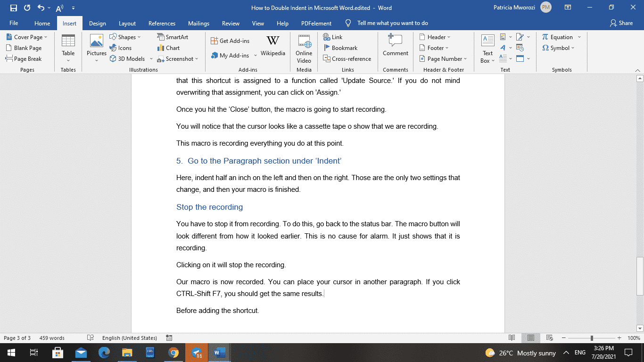Click the 100% zoom level
The height and width of the screenshot is (362, 644).
click(634, 338)
